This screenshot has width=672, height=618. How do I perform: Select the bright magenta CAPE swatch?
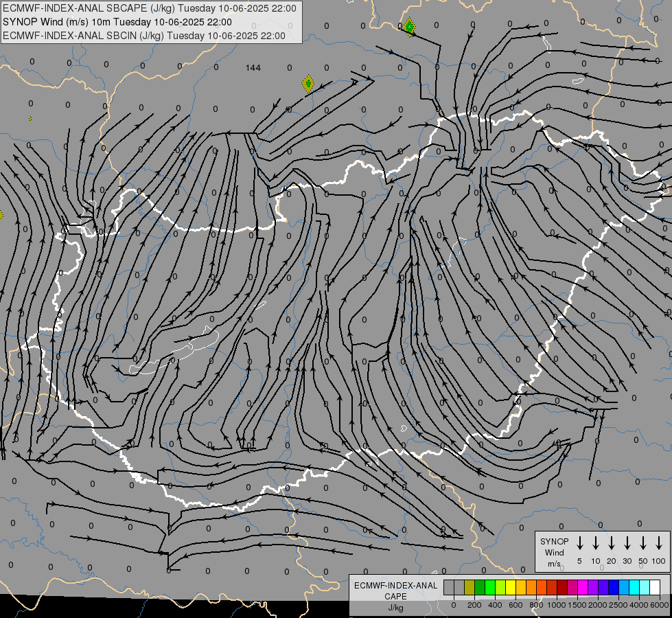click(583, 587)
